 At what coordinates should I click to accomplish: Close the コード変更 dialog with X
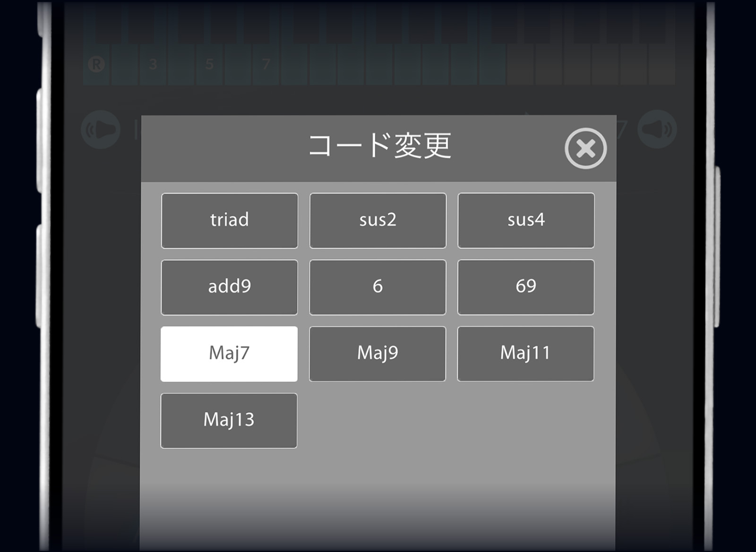tap(585, 148)
